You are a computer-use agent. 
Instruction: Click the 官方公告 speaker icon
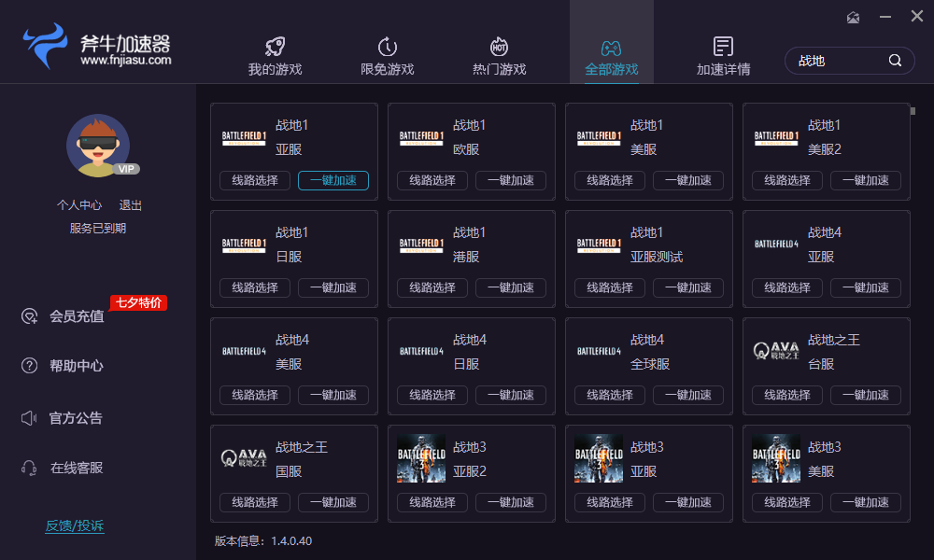[29, 418]
